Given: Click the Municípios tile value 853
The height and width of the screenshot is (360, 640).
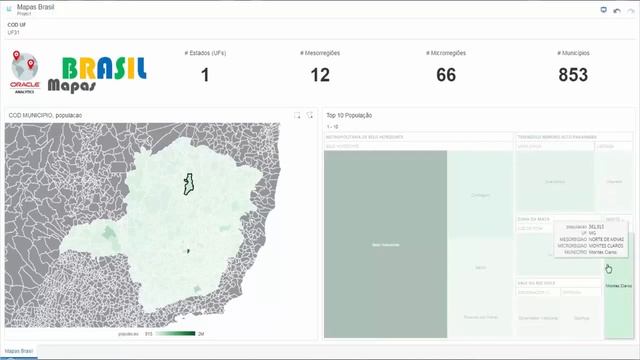Looking at the screenshot, I should coord(573,75).
